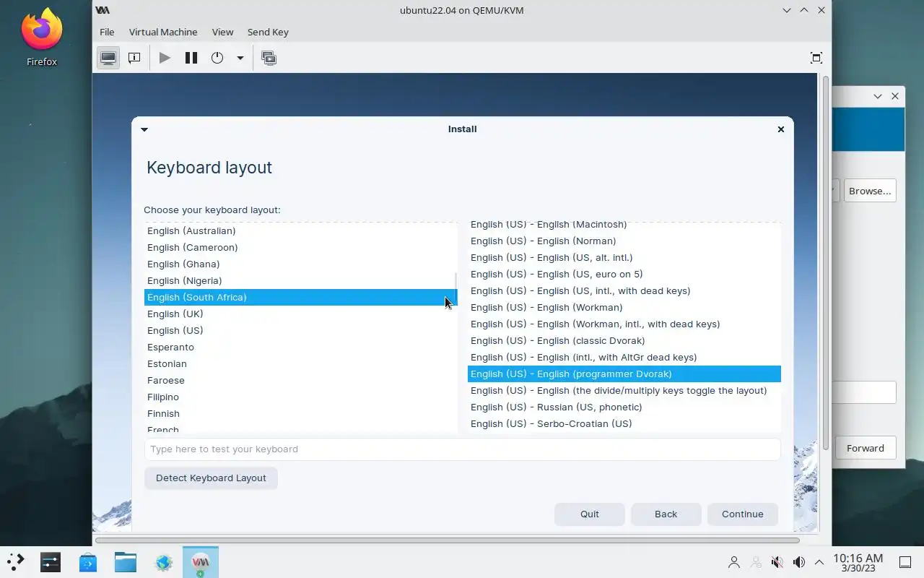Click the muted microphone tray icon
Screen dimensions: 924x578
[777, 562]
